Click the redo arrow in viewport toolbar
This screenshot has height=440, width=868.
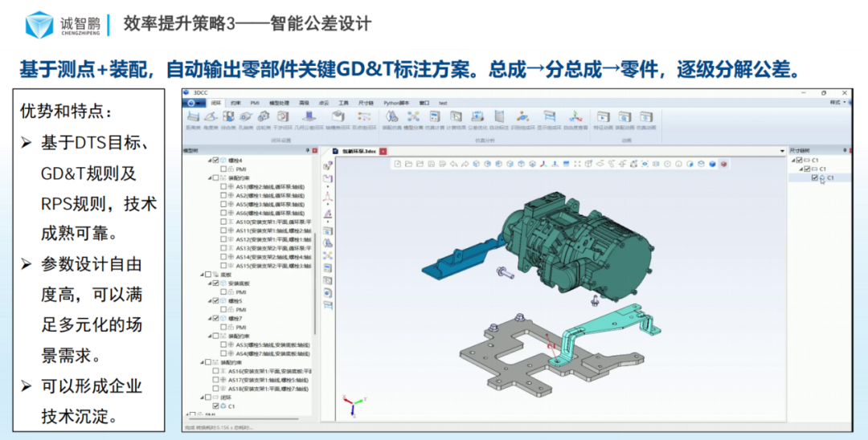(465, 164)
